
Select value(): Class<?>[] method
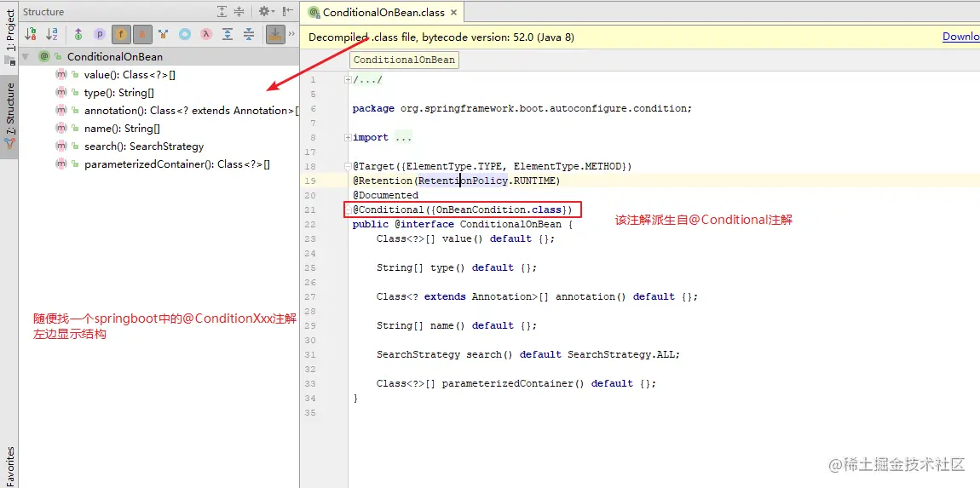130,75
